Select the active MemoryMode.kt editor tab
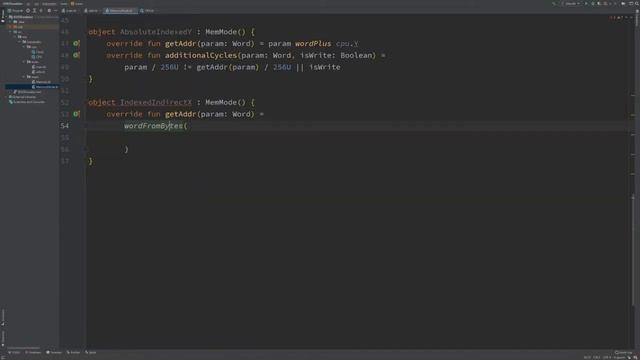 [120, 11]
